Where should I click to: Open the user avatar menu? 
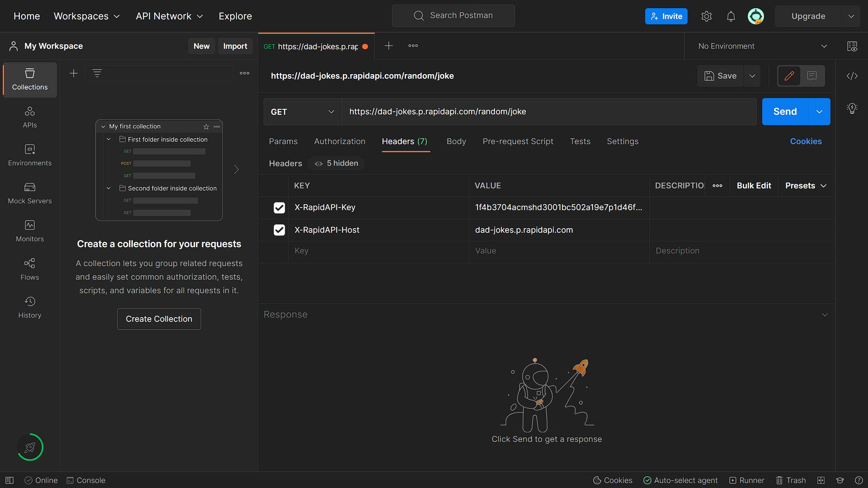(x=755, y=16)
